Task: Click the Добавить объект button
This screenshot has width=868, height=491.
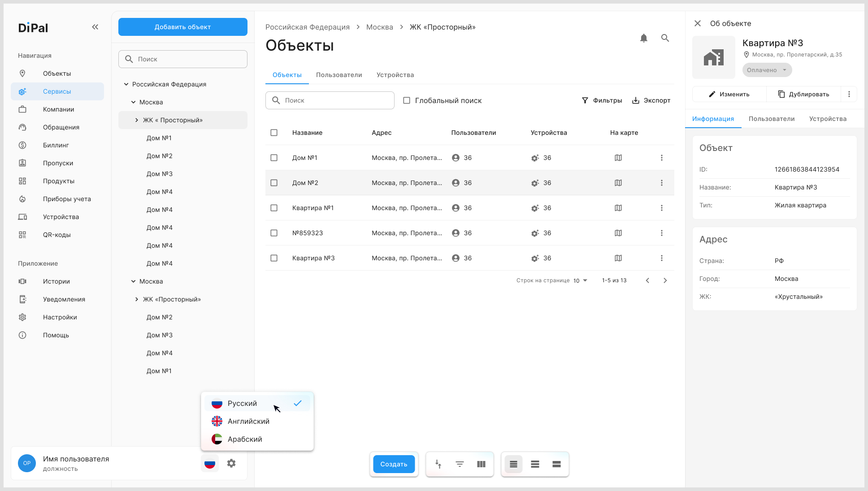Action: coord(183,27)
